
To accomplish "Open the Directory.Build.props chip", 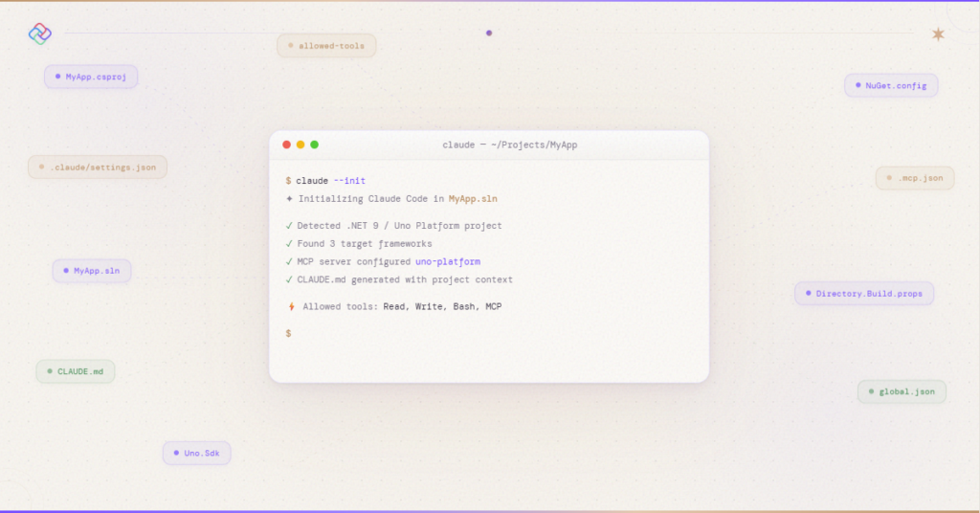I will [863, 294].
